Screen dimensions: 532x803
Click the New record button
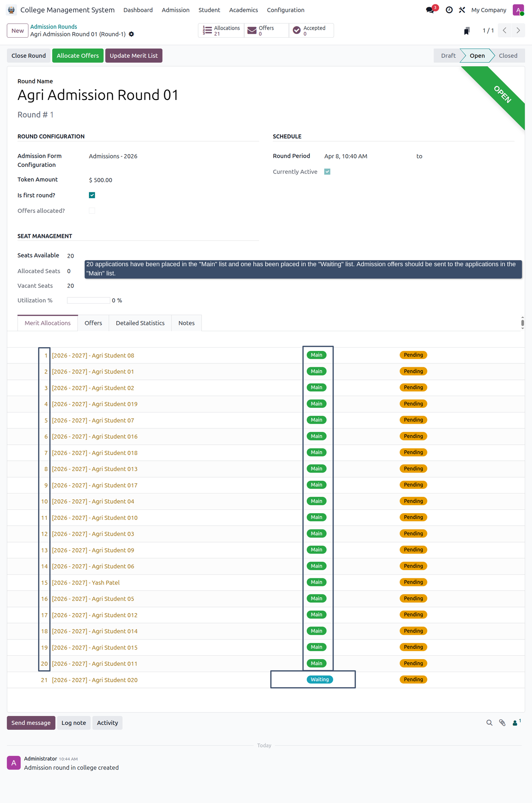(x=18, y=31)
